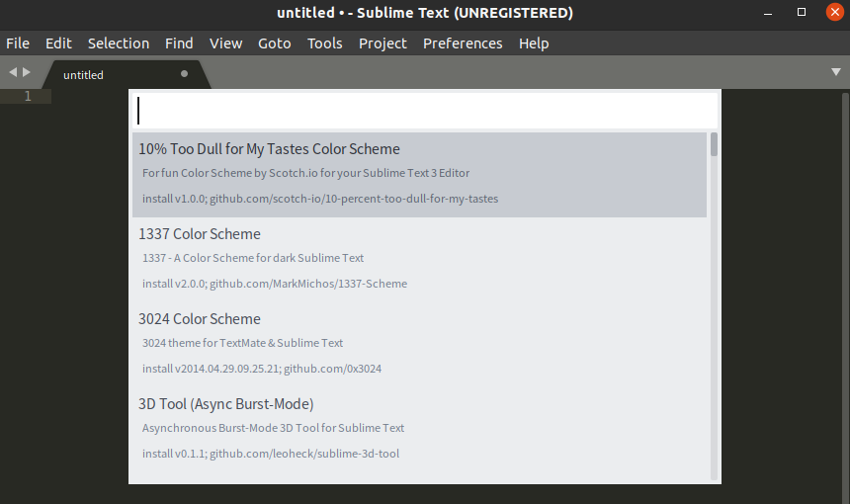
Task: Open the Find menu
Action: click(x=179, y=43)
